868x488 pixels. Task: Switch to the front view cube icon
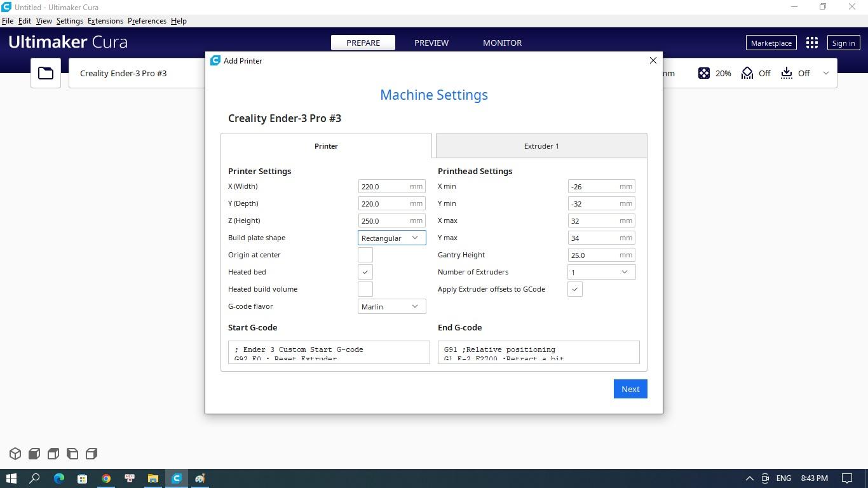point(34,454)
